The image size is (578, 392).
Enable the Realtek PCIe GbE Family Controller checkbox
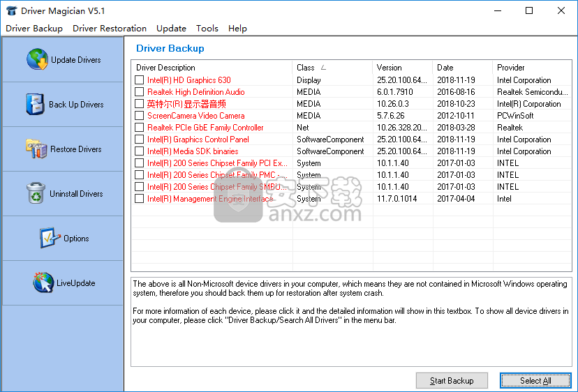click(x=140, y=128)
